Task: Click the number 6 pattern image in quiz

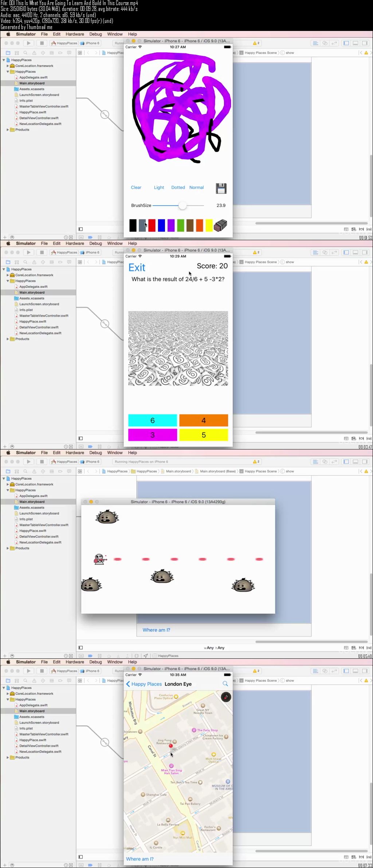Action: click(178, 348)
